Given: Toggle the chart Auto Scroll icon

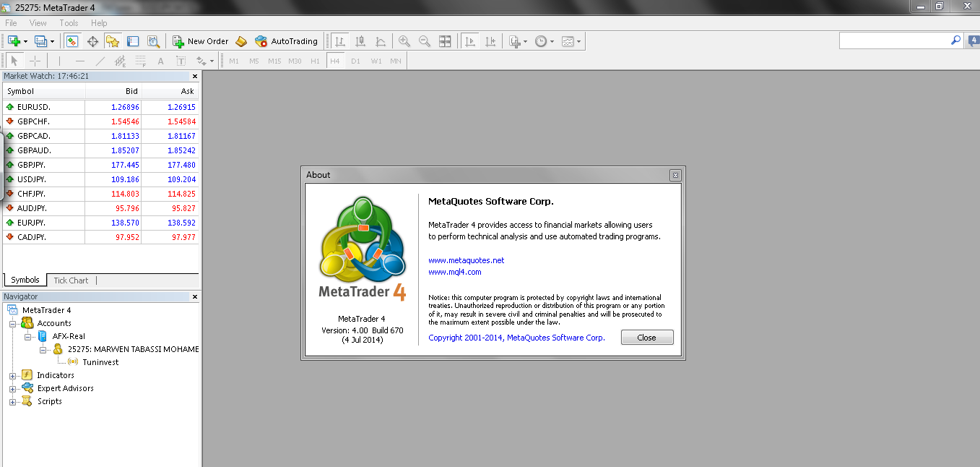Looking at the screenshot, I should point(470,41).
